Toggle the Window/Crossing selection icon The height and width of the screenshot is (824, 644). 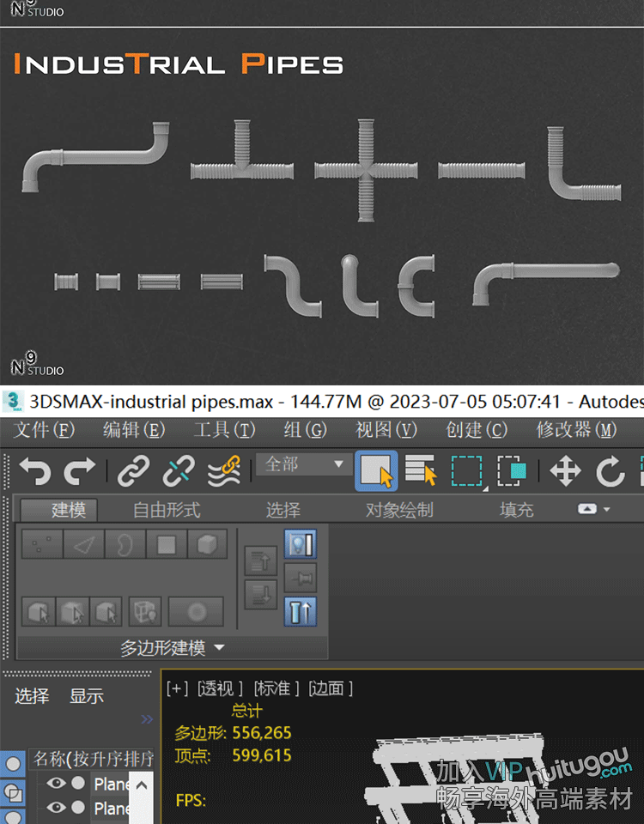512,470
